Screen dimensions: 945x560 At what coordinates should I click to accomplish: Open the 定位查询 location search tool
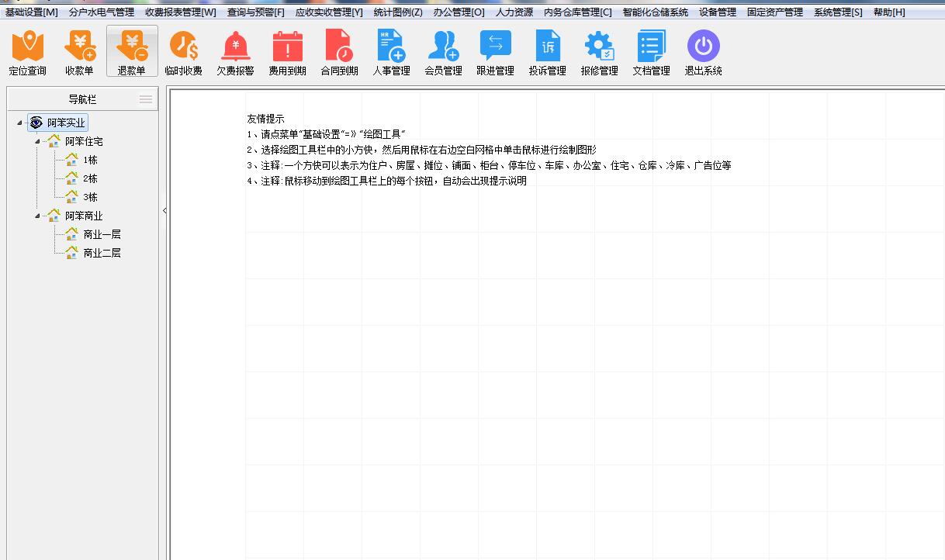pos(28,52)
